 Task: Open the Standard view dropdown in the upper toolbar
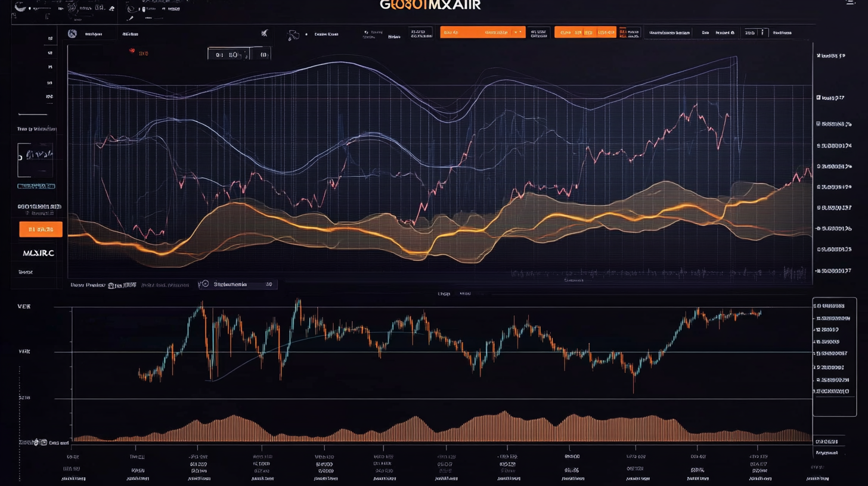click(x=726, y=32)
